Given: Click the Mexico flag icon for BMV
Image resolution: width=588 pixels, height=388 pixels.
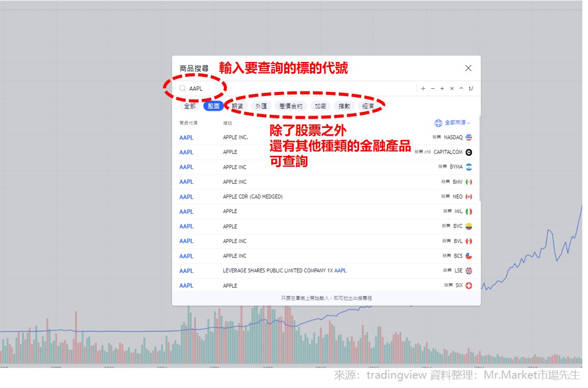Looking at the screenshot, I should [469, 182].
